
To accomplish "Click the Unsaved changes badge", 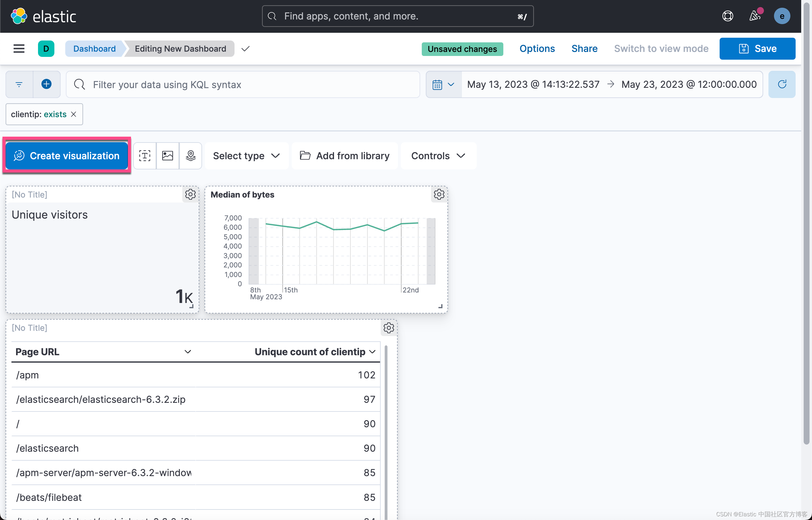I will 462,49.
